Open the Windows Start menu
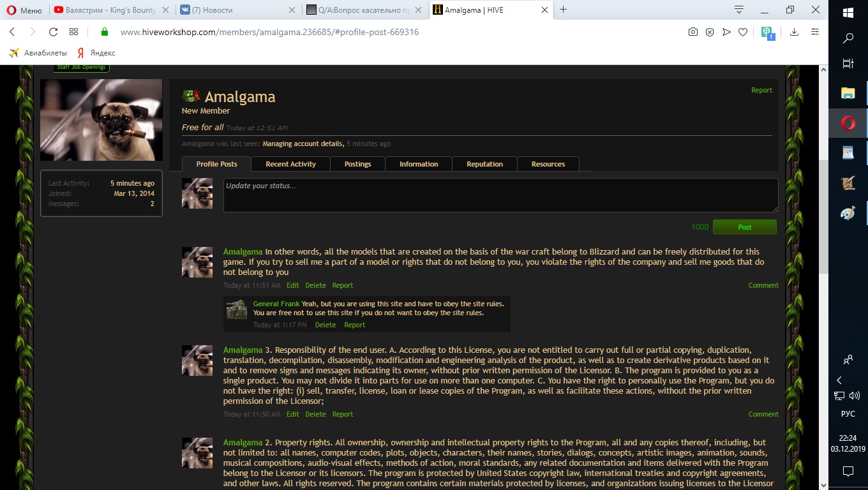This screenshot has width=868, height=490. (848, 13)
